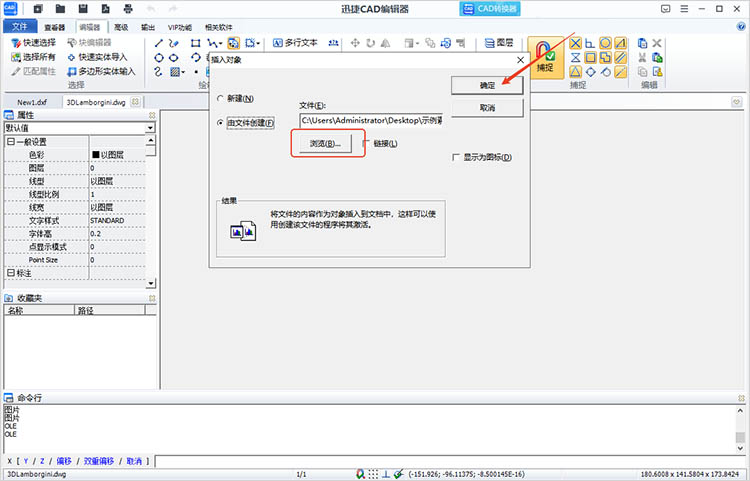Toggle the triangle midpoint snap icon

(x=576, y=72)
